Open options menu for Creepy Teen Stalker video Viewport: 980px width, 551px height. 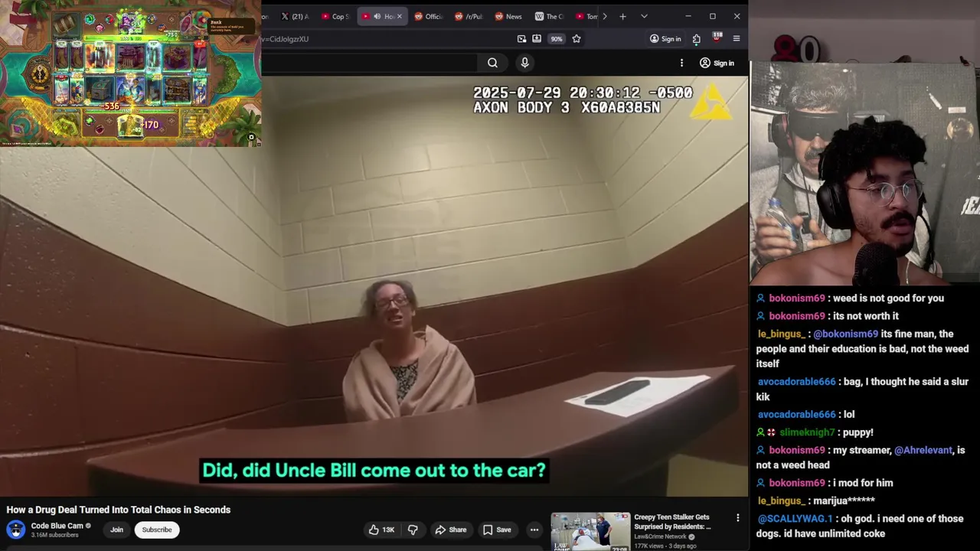(738, 518)
